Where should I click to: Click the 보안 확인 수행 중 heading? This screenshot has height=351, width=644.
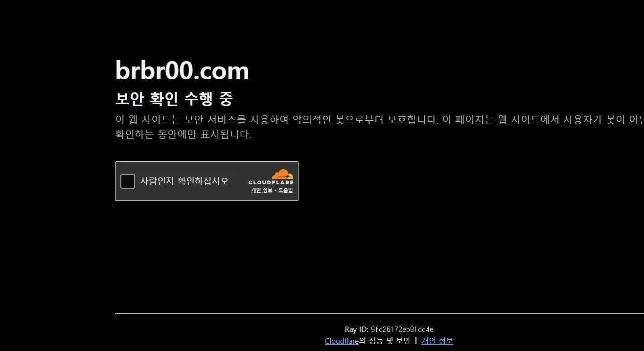(x=174, y=99)
